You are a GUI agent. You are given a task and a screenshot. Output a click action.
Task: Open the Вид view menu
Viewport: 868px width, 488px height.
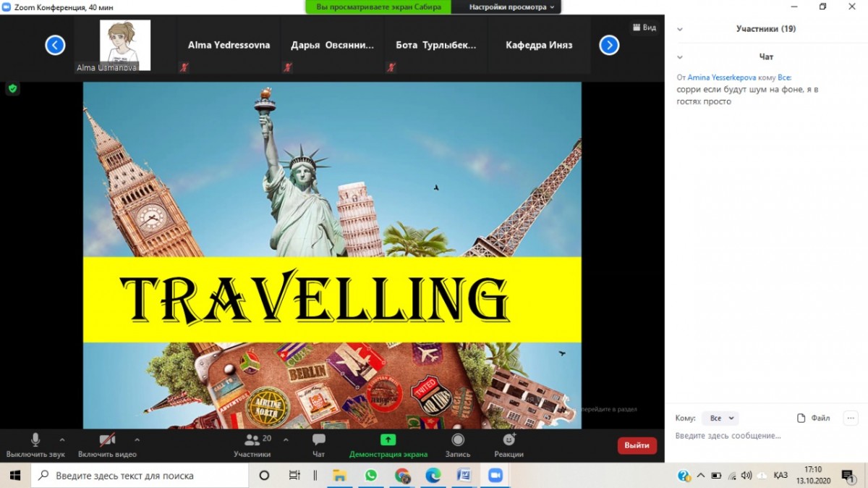click(x=644, y=28)
